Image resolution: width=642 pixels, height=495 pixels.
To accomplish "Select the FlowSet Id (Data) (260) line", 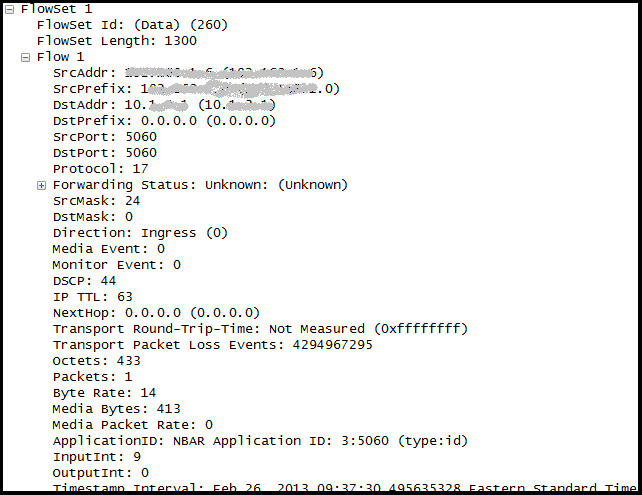I will [132, 25].
